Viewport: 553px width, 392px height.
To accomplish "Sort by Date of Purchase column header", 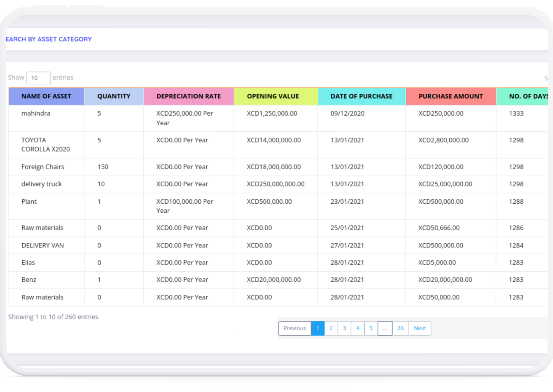I will (361, 96).
